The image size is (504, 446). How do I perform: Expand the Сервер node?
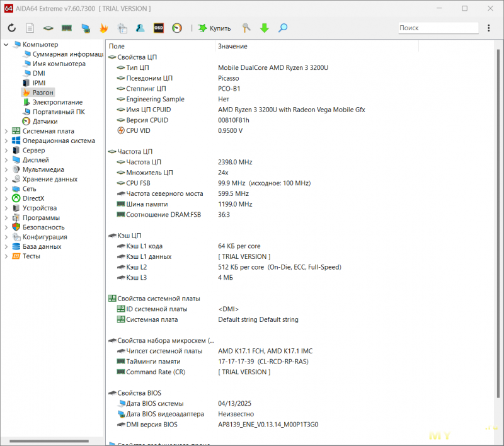tap(6, 151)
